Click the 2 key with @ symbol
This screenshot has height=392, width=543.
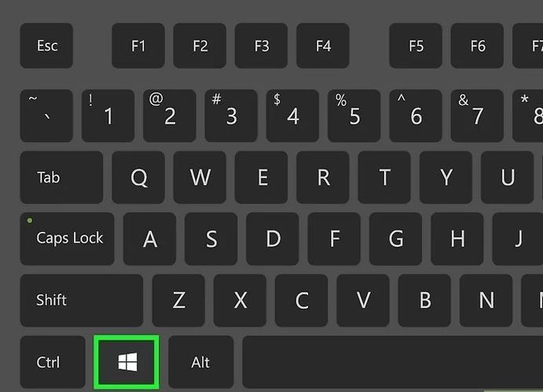pyautogui.click(x=169, y=115)
